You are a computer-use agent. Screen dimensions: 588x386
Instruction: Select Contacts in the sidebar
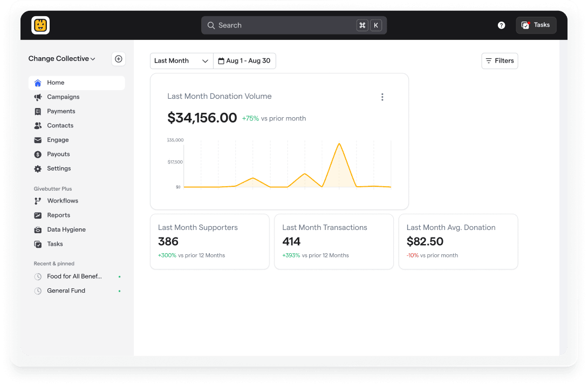pyautogui.click(x=60, y=126)
